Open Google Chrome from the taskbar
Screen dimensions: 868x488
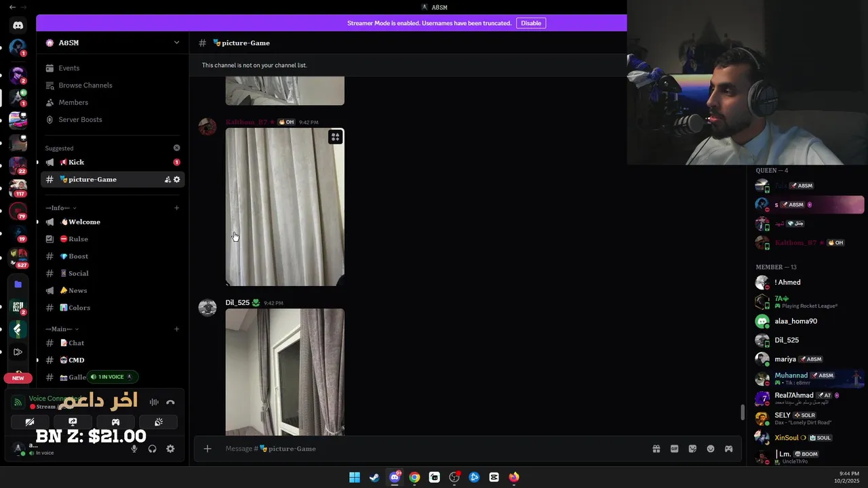coord(414,477)
